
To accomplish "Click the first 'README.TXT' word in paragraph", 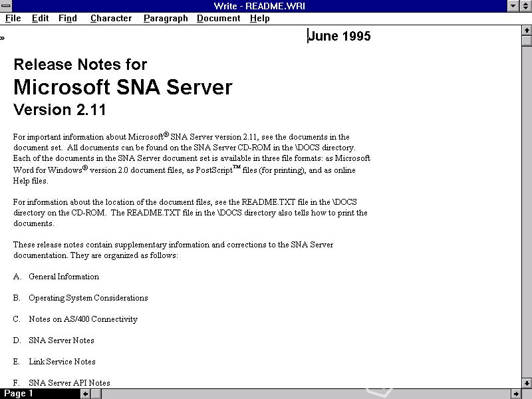I will tap(269, 202).
